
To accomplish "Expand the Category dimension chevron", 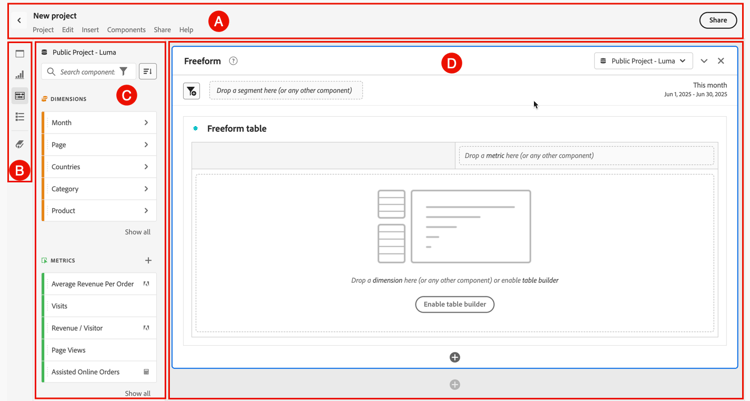I will pyautogui.click(x=146, y=189).
